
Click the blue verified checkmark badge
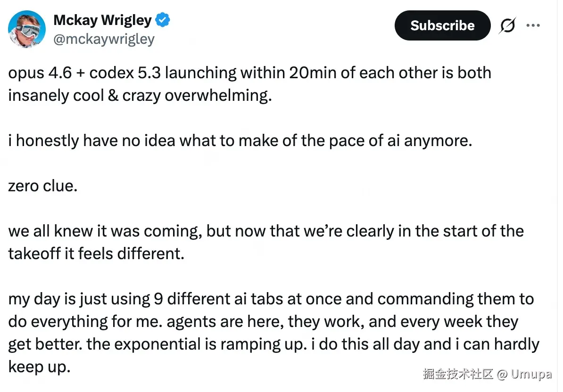click(163, 20)
